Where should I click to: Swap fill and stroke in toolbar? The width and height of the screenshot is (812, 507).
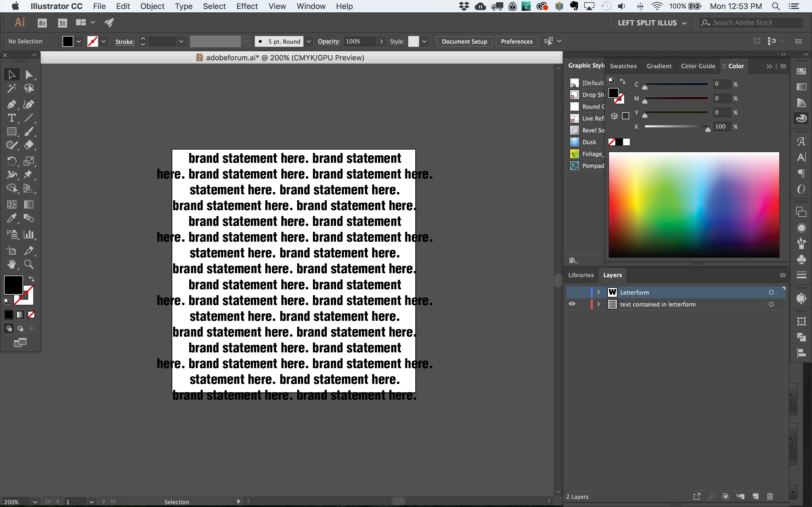click(x=32, y=279)
